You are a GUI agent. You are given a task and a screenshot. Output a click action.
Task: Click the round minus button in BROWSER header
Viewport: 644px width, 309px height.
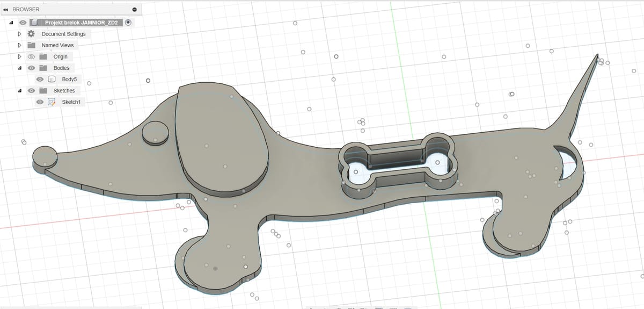134,10
